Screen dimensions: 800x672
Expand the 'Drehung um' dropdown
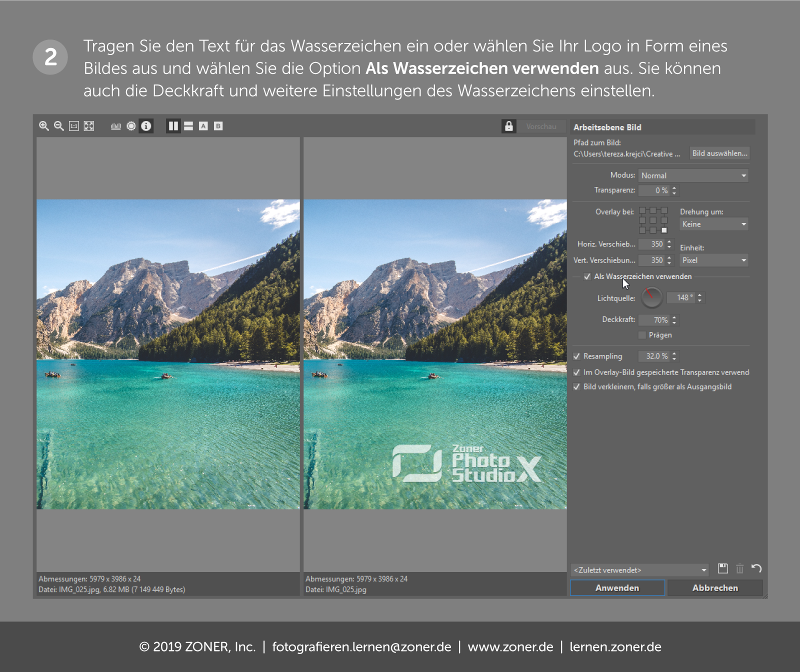[x=713, y=224]
